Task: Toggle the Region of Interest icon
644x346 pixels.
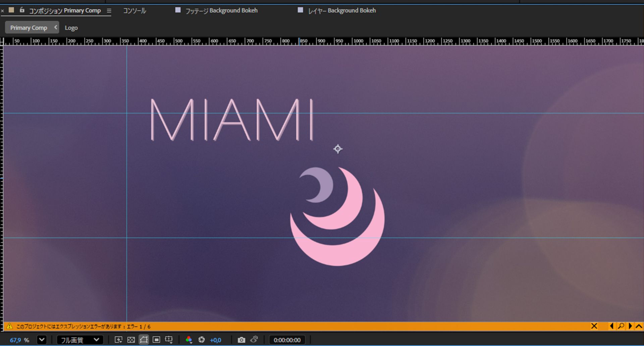Action: [156, 340]
